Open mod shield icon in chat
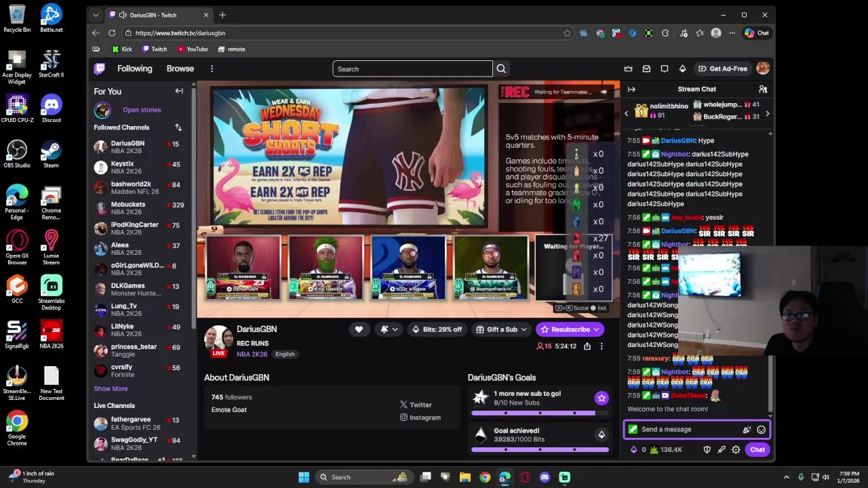The height and width of the screenshot is (488, 868). pos(707,450)
